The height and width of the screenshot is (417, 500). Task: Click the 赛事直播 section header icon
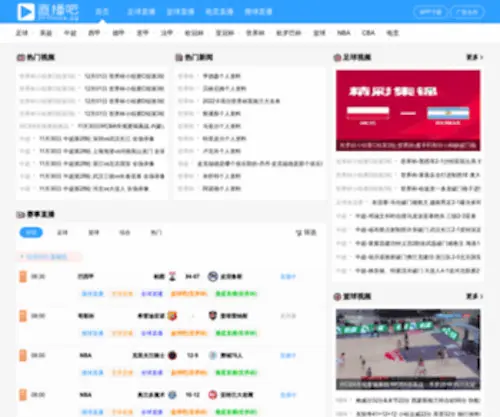[x=21, y=214]
